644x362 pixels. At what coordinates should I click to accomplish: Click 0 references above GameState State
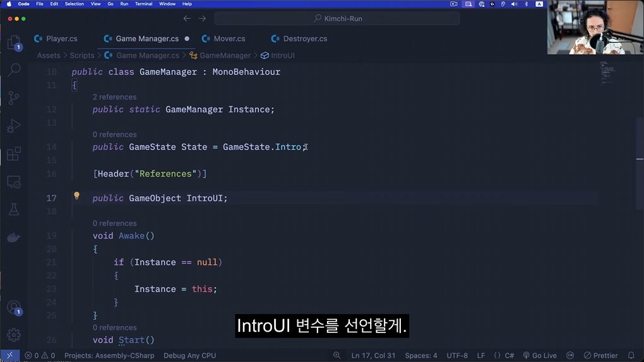pos(114,134)
